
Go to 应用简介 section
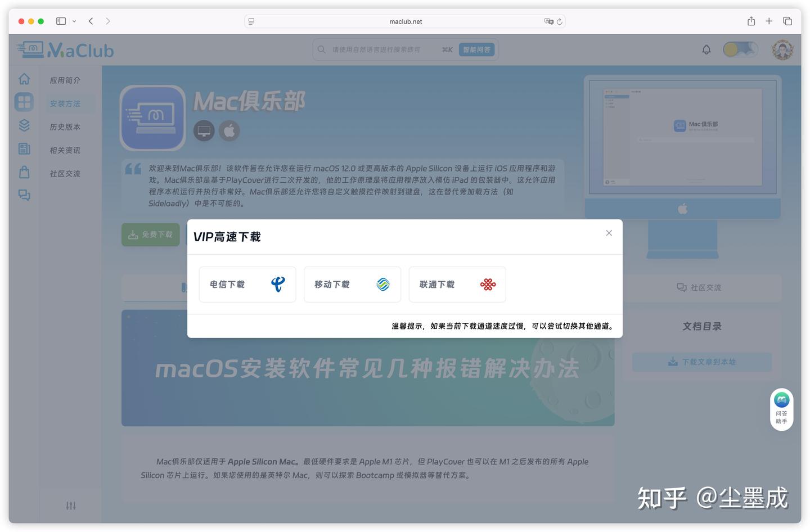(x=65, y=80)
